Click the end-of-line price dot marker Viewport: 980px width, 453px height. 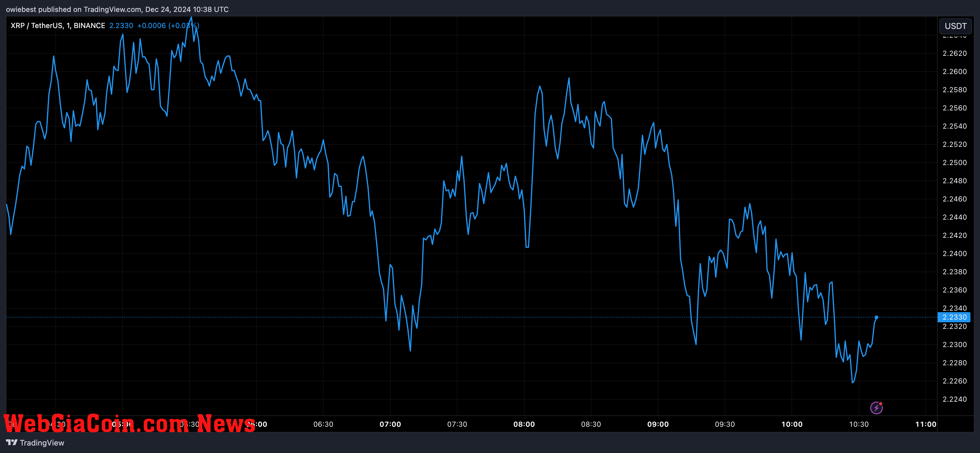point(876,317)
